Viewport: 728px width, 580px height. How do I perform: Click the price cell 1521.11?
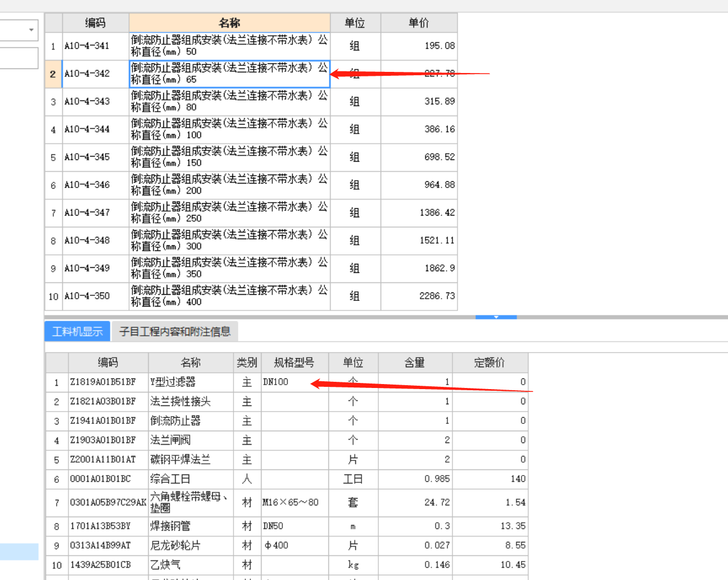[x=419, y=240]
